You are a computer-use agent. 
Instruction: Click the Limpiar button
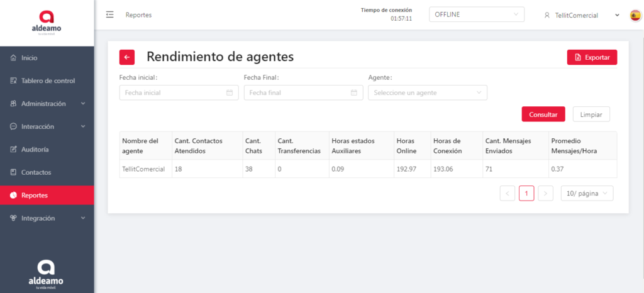(x=591, y=114)
